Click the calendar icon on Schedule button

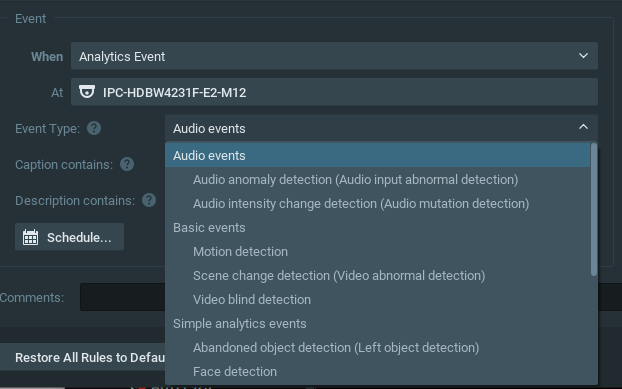coord(31,237)
